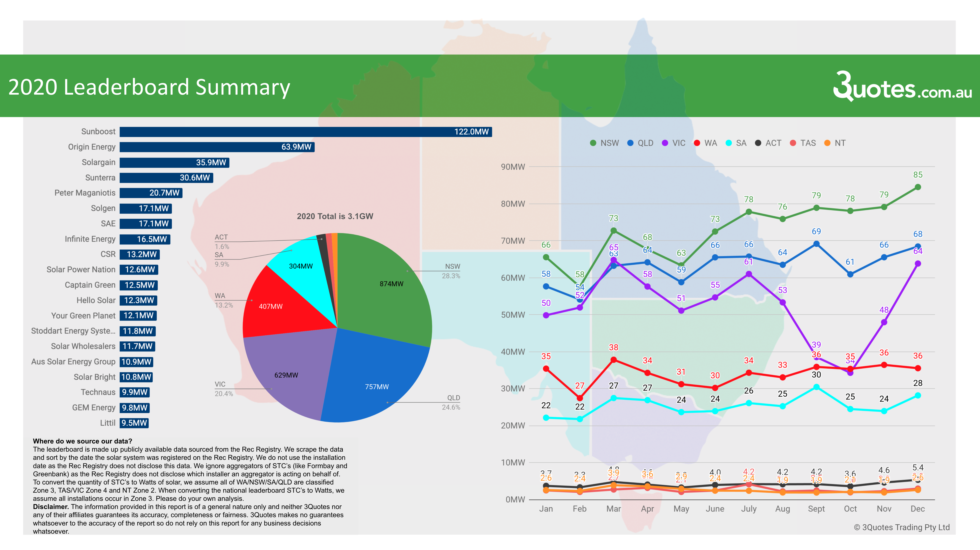Click 'Where do we source our data?' heading
Viewport: 980px width, 550px height.
[x=83, y=441]
